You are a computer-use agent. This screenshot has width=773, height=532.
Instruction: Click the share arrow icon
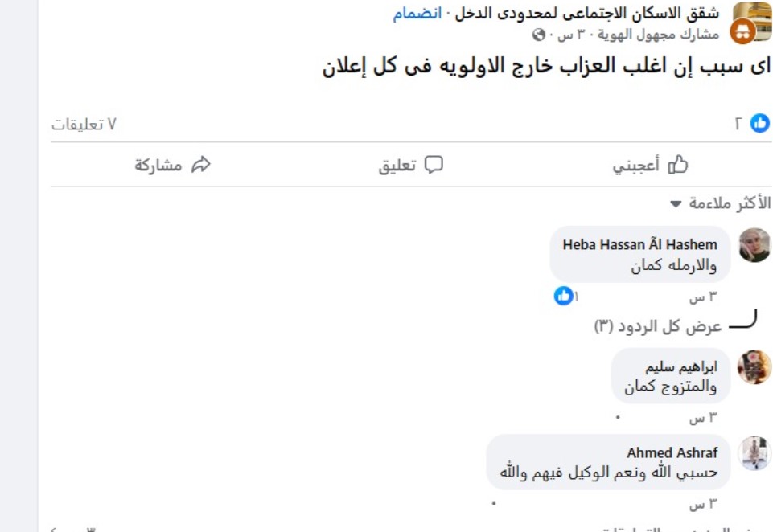tap(200, 165)
